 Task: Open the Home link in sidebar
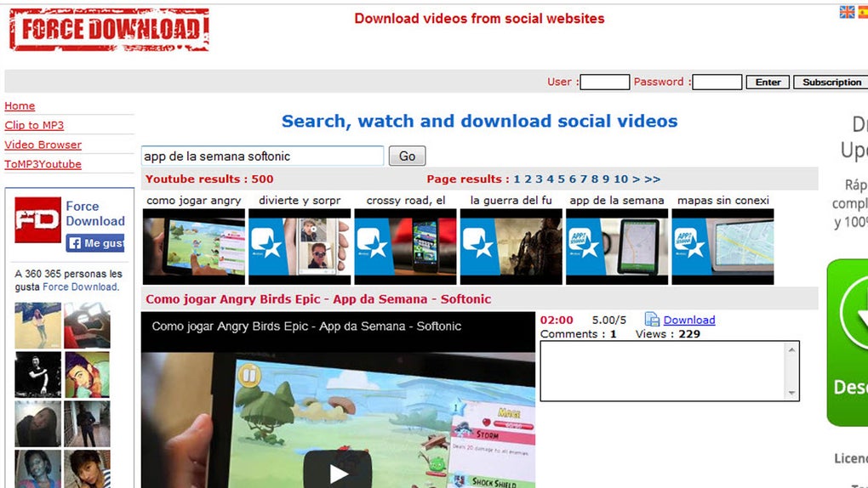[20, 105]
